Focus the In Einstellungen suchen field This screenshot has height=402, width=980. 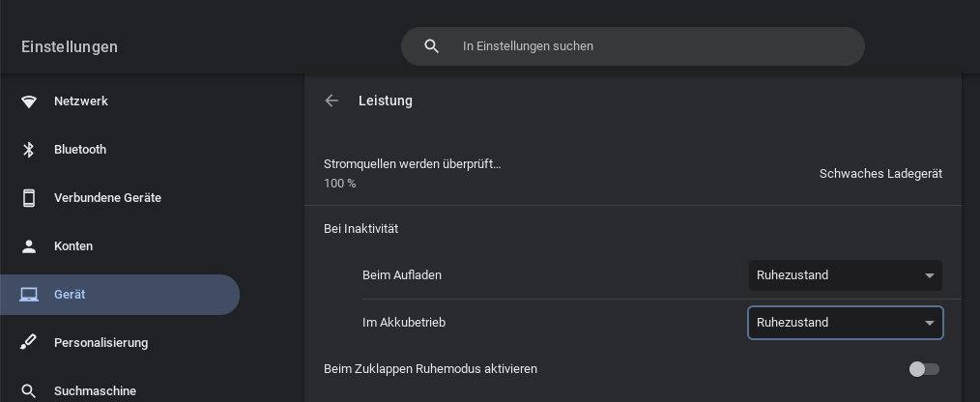click(648, 46)
